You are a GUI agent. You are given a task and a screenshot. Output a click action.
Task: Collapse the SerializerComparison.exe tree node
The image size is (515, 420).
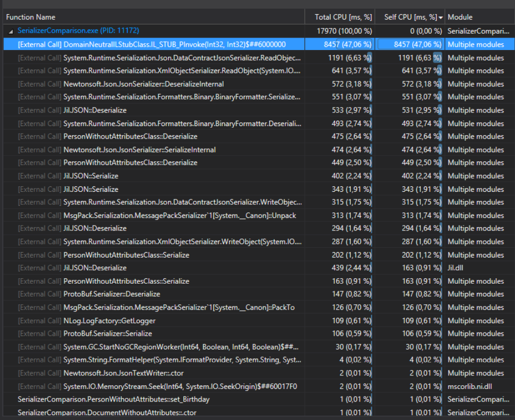(x=10, y=32)
